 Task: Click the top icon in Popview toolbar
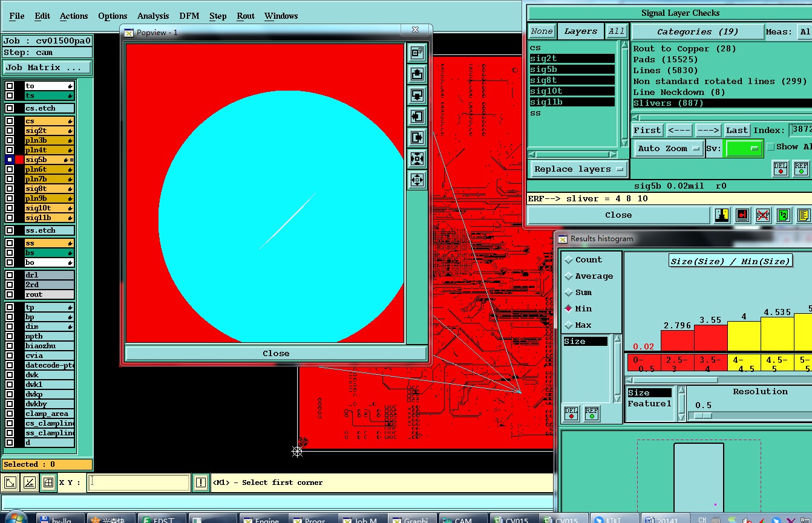click(417, 53)
